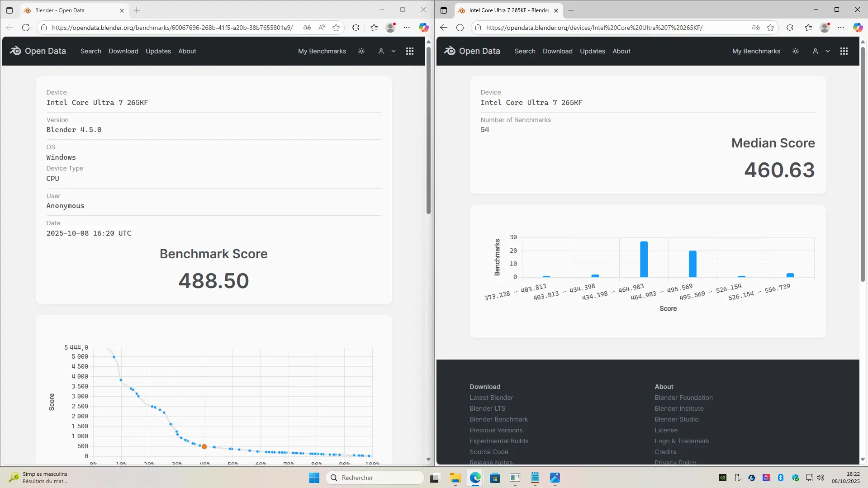Open the Logo & Trademark footer link
Image resolution: width=868 pixels, height=488 pixels.
(x=682, y=441)
